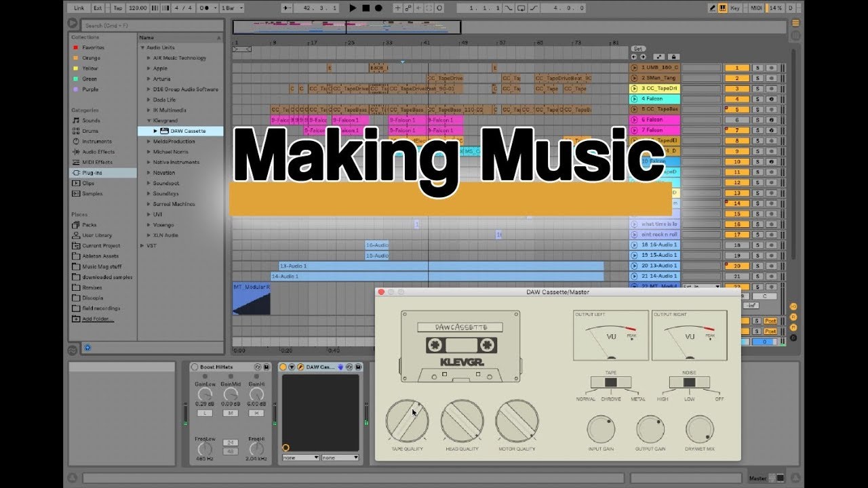
Task: Unfold track 21 14-Audio 1
Action: pos(635,277)
